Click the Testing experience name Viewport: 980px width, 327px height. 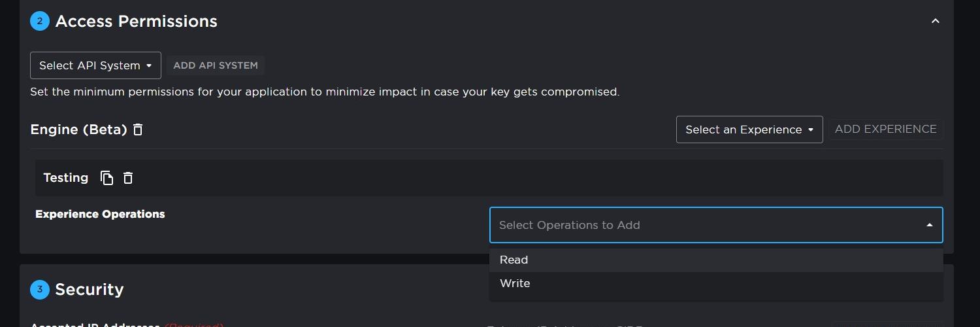coord(65,178)
